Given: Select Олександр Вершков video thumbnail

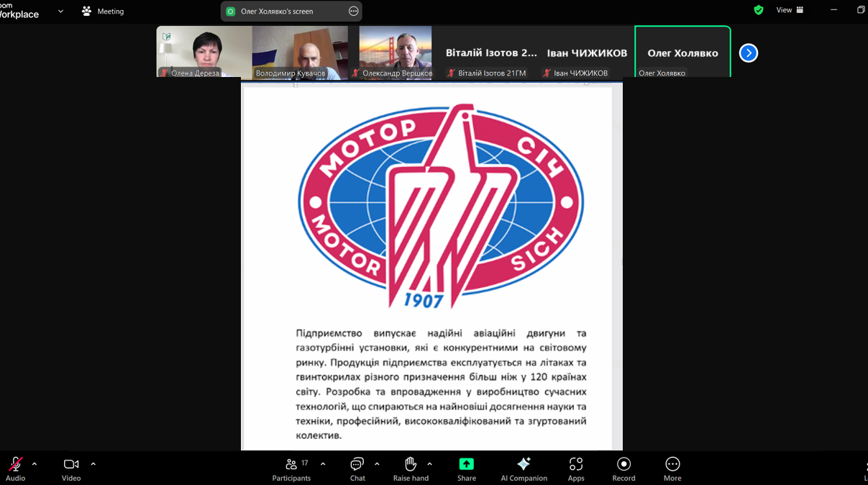Looking at the screenshot, I should pyautogui.click(x=396, y=52).
